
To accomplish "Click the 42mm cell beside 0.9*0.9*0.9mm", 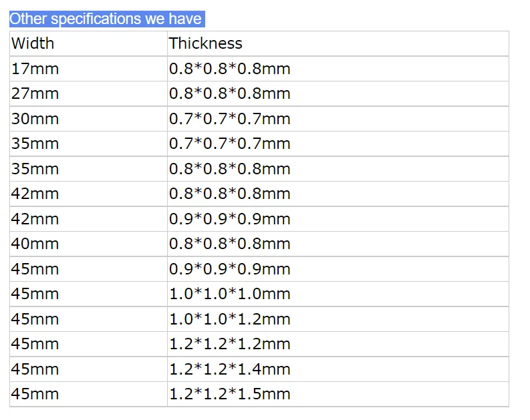I will point(35,219).
